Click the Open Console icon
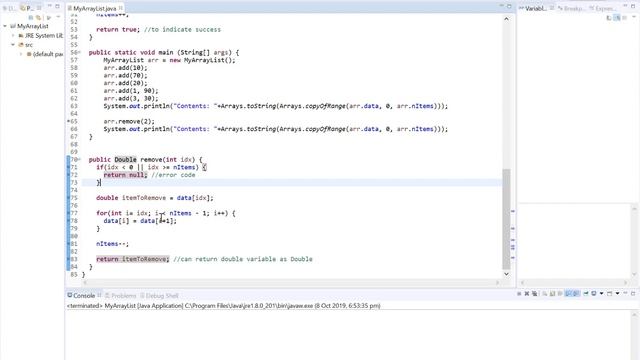 [609, 293]
